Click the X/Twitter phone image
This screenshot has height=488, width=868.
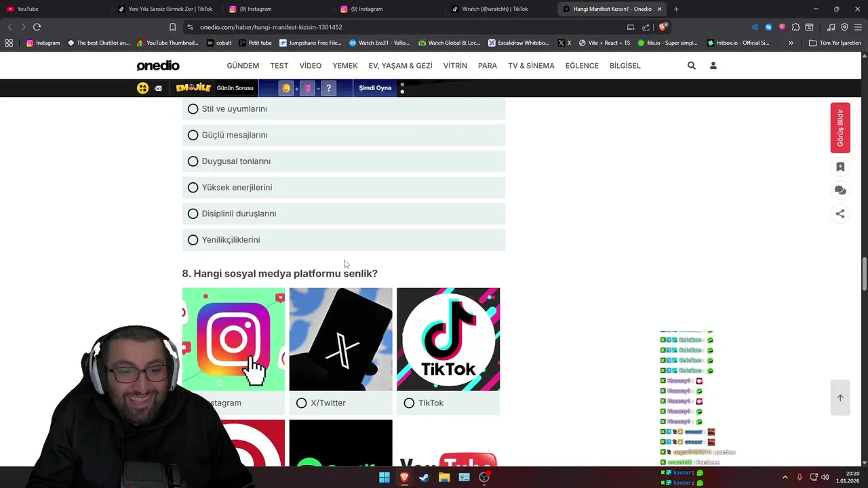pyautogui.click(x=340, y=339)
